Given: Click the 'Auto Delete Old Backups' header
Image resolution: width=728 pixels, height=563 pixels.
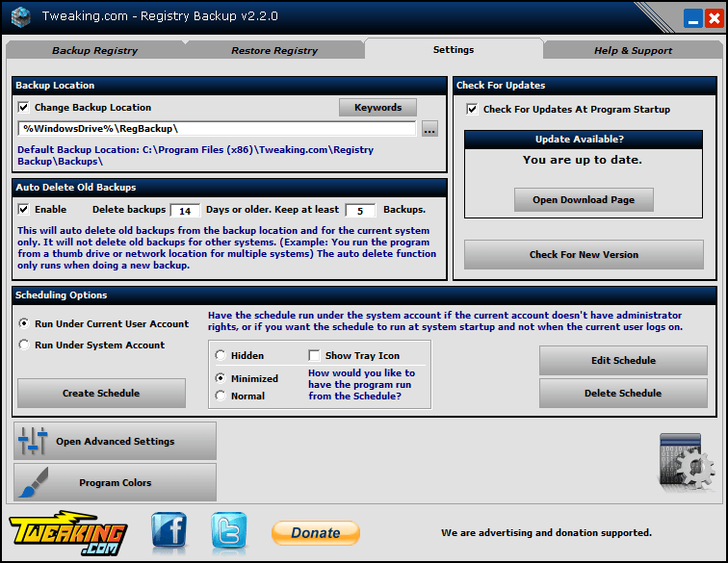Looking at the screenshot, I should pos(229,188).
